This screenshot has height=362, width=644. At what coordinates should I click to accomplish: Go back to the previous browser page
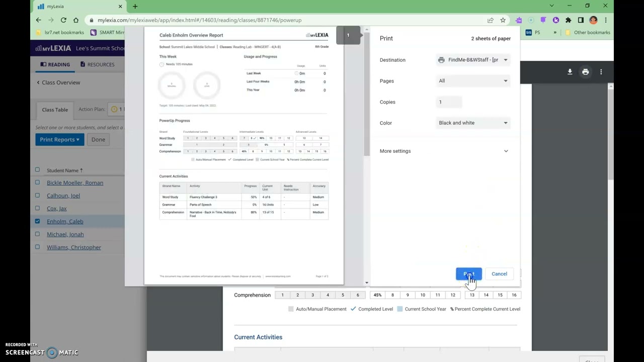tap(39, 20)
